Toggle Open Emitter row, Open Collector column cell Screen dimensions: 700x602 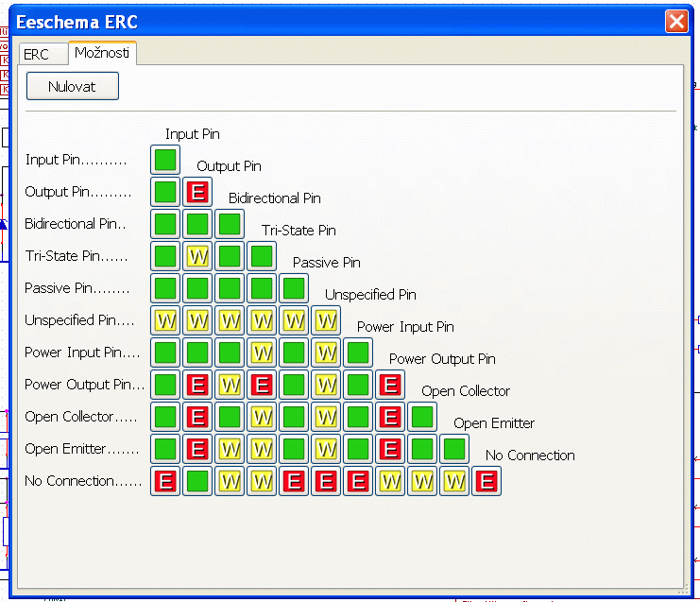(x=422, y=449)
